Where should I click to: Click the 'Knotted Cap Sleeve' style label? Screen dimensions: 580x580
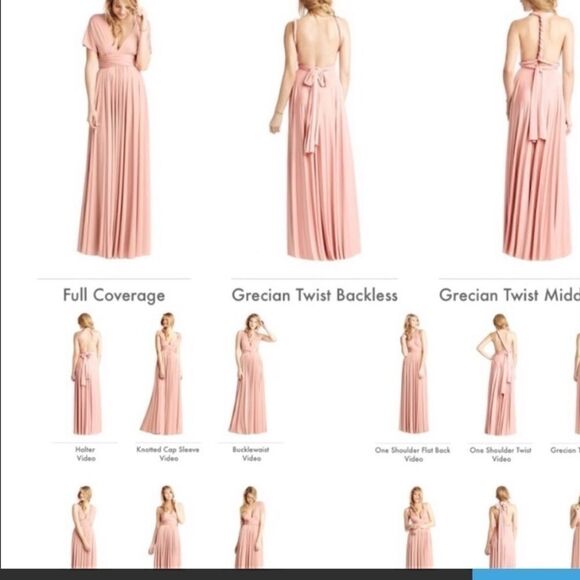pyautogui.click(x=168, y=449)
